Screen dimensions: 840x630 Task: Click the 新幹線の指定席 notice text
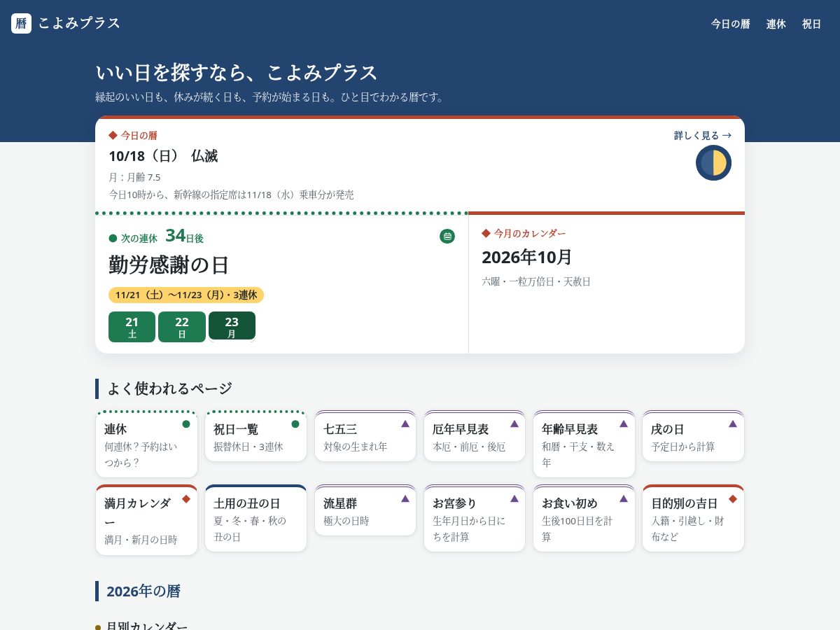tap(231, 195)
